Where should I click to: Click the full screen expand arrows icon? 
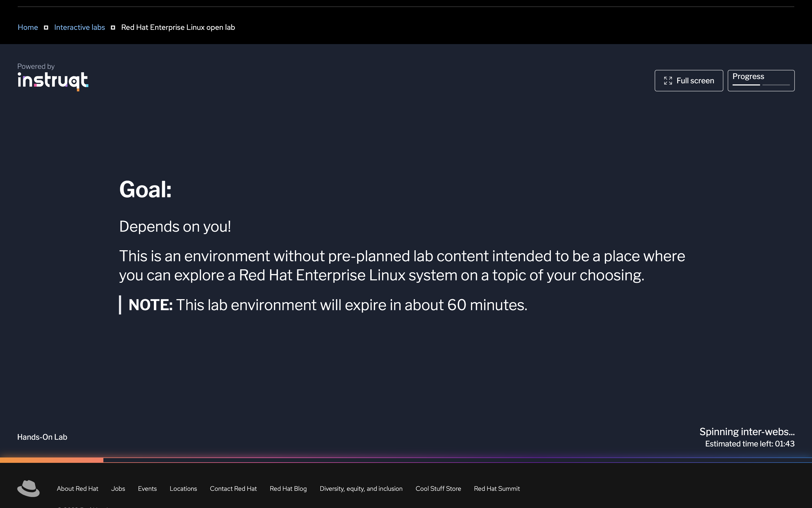pos(668,81)
